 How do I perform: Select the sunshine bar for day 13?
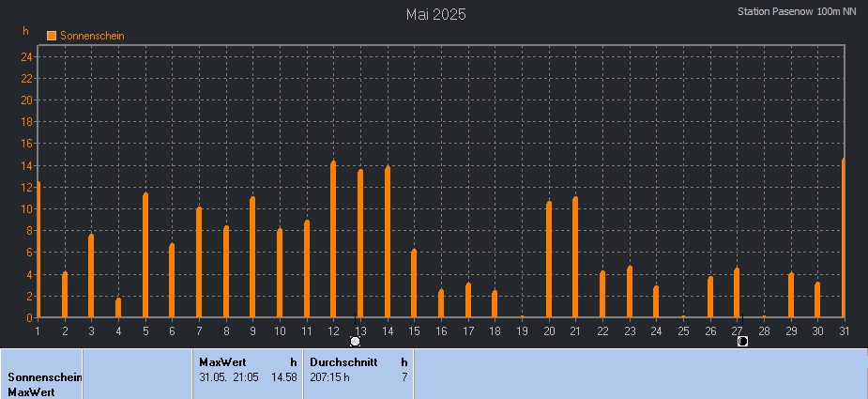click(360, 243)
